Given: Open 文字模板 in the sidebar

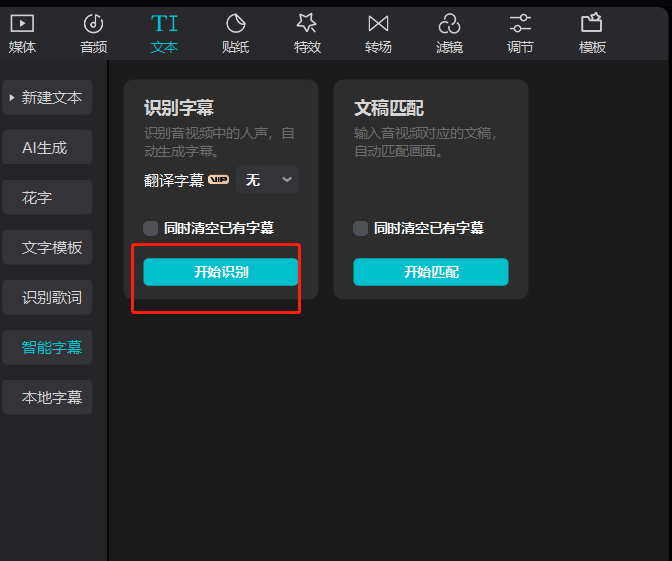Looking at the screenshot, I should click(x=47, y=248).
